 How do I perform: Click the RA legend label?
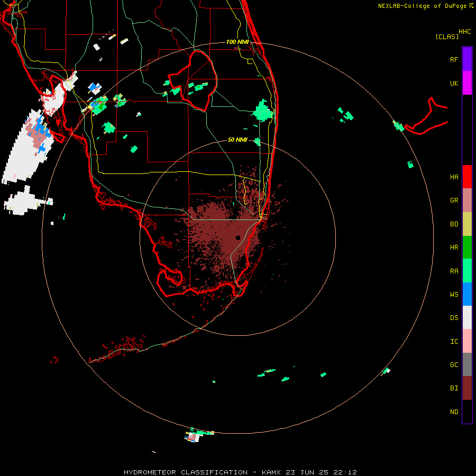point(454,271)
